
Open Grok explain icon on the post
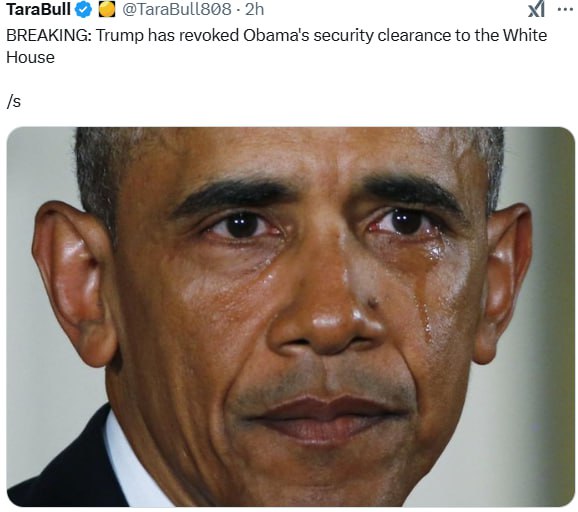[x=536, y=9]
